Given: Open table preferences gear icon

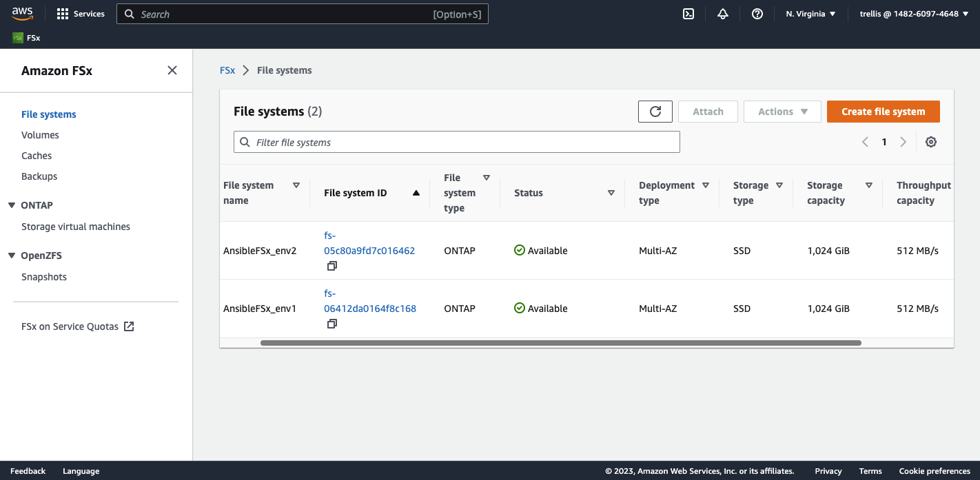Looking at the screenshot, I should coord(930,142).
